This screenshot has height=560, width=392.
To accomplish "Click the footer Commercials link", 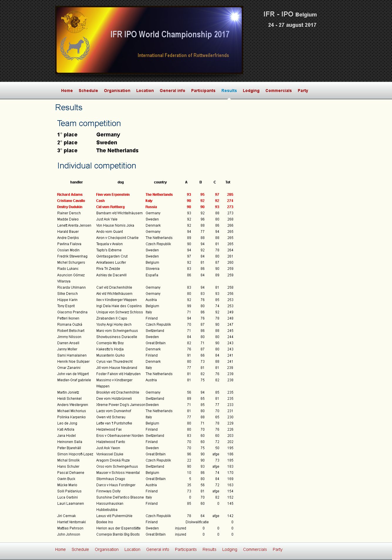I will tap(255, 549).
